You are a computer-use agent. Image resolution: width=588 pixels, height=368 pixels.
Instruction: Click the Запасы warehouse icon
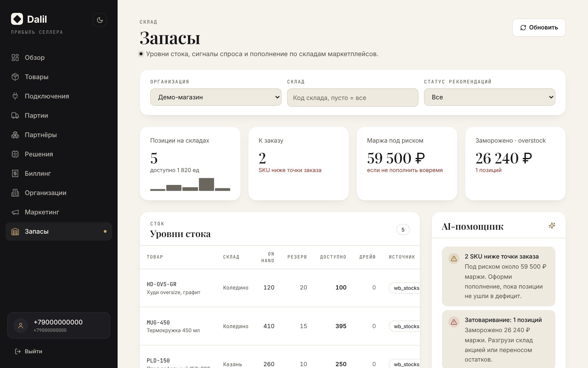coord(15,232)
